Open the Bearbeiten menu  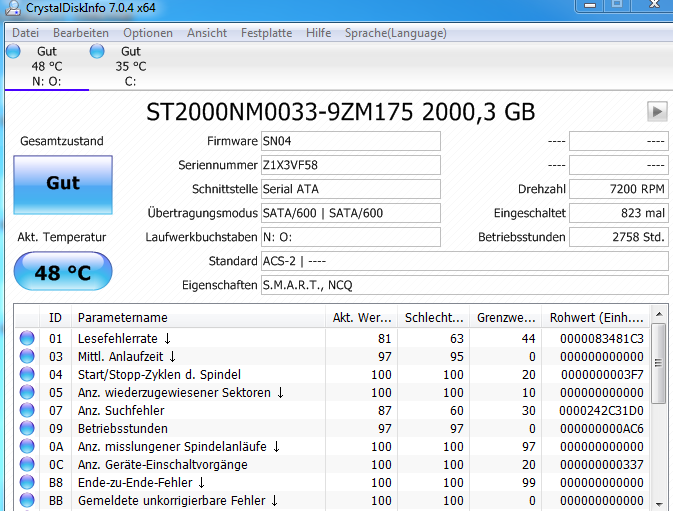(81, 33)
